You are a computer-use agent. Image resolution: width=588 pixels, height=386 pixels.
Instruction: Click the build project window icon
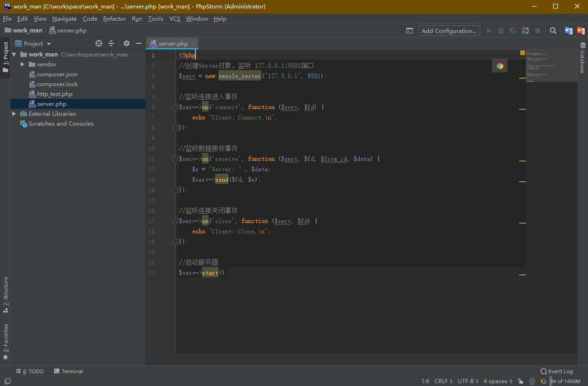click(x=410, y=31)
